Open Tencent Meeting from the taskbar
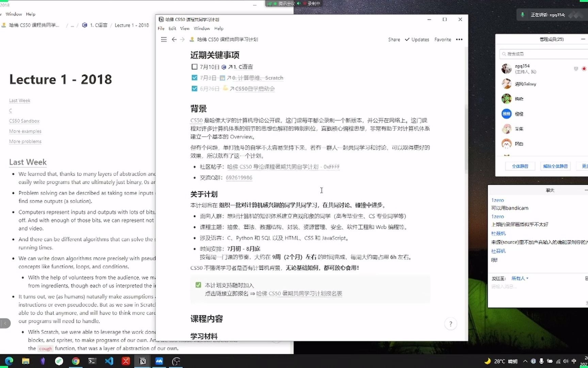 (x=159, y=361)
